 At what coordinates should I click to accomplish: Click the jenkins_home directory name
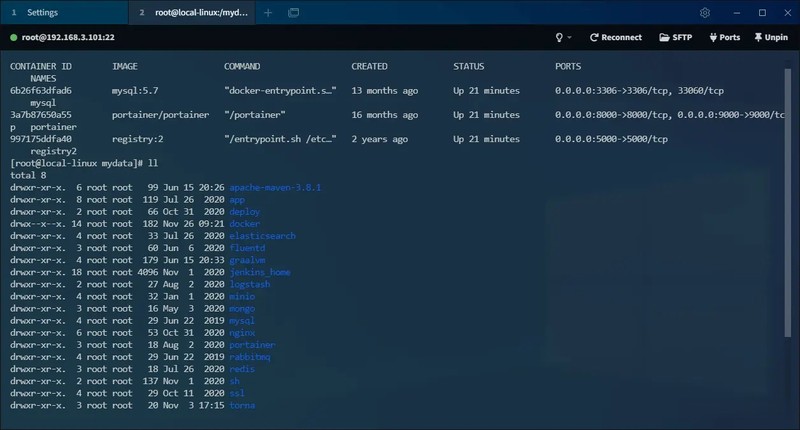point(260,272)
